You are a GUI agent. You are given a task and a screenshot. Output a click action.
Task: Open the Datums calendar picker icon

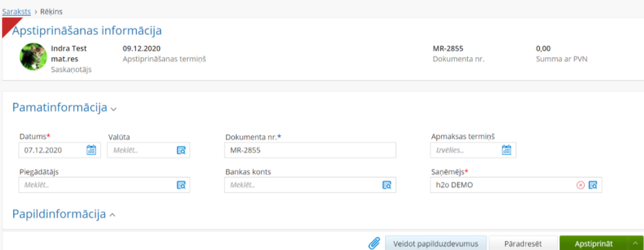[x=91, y=150]
